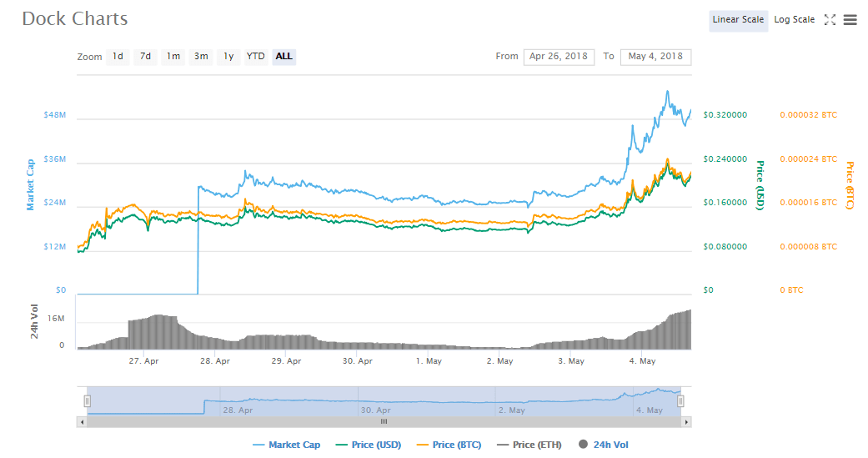868x458 pixels.
Task: Click the 1. May axis label
Action: (429, 361)
